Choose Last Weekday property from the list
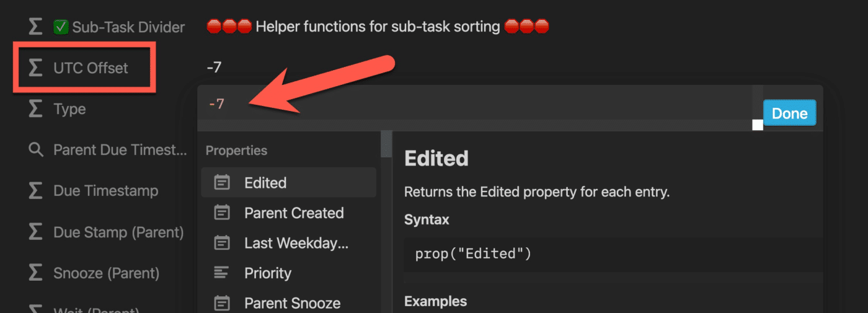The height and width of the screenshot is (313, 868). pos(289,243)
